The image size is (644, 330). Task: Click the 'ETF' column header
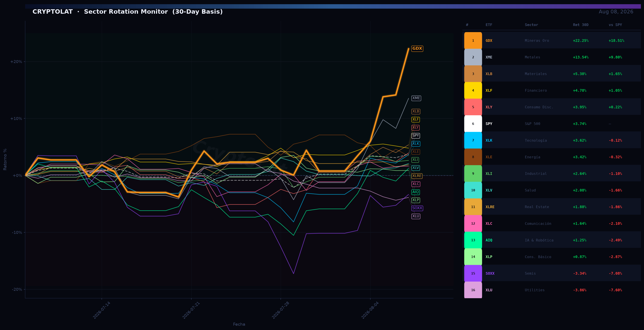[x=489, y=25]
